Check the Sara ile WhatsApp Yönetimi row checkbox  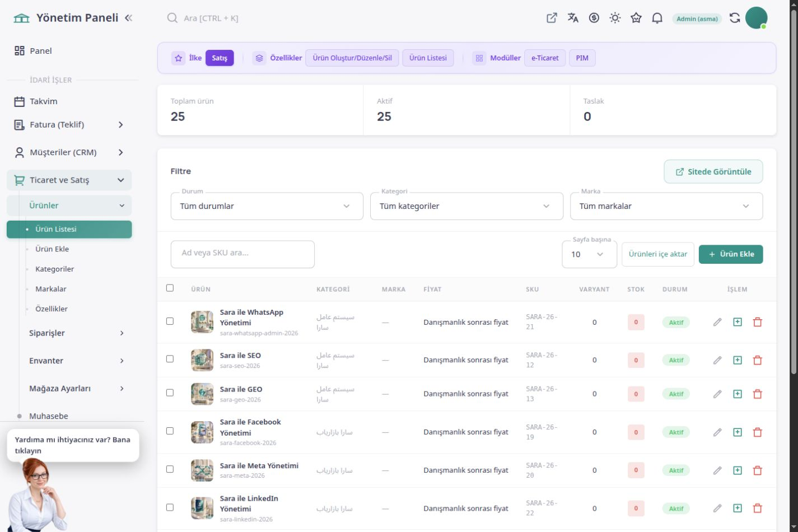[170, 321]
